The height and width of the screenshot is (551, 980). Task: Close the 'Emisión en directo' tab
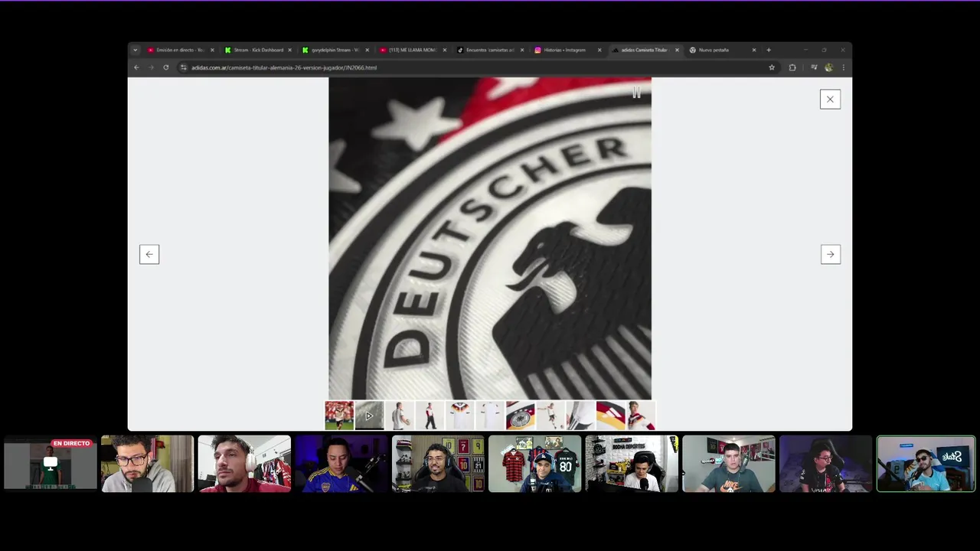tap(212, 50)
